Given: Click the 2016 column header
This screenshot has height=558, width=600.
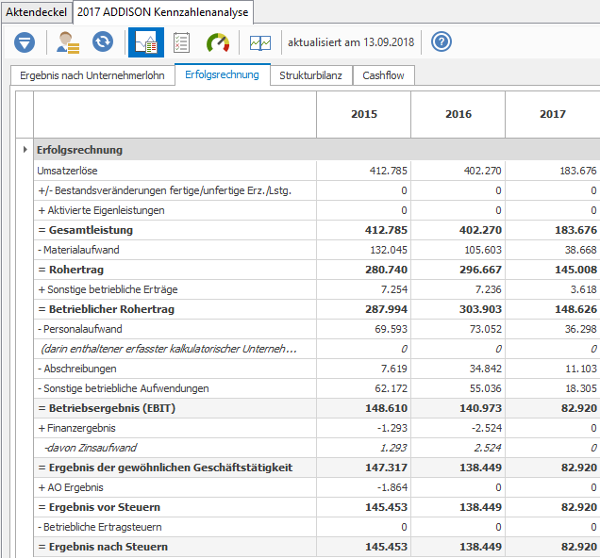Looking at the screenshot, I should pos(458,114).
